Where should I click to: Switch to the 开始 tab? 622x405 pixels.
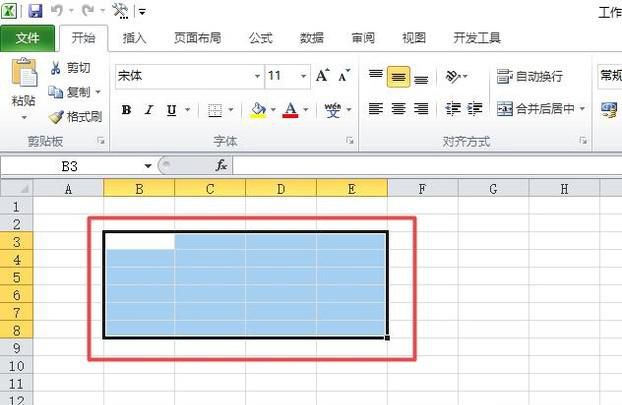(x=83, y=38)
